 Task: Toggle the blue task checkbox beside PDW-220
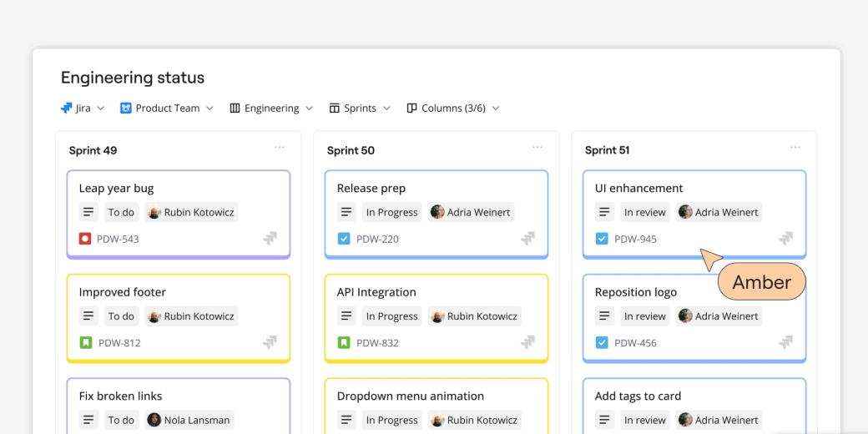click(343, 239)
